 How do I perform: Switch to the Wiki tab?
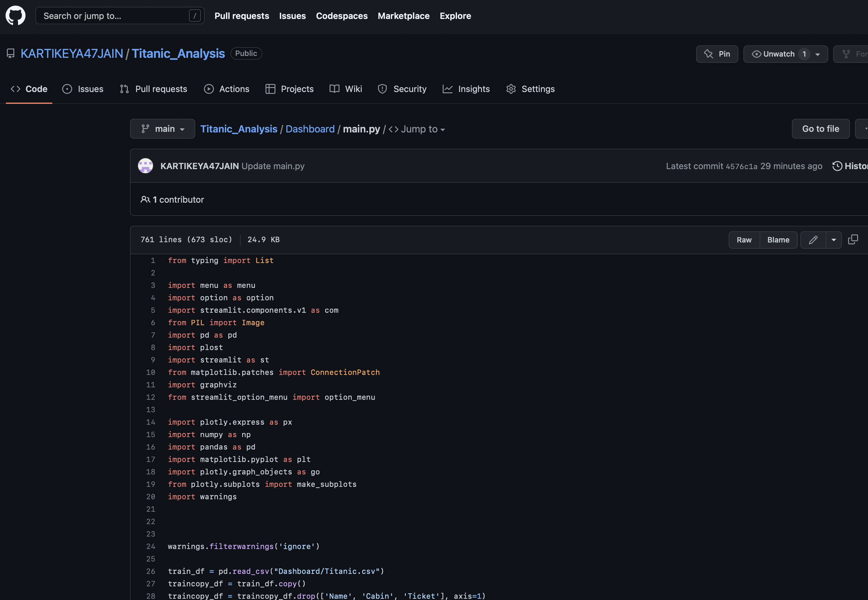point(345,89)
